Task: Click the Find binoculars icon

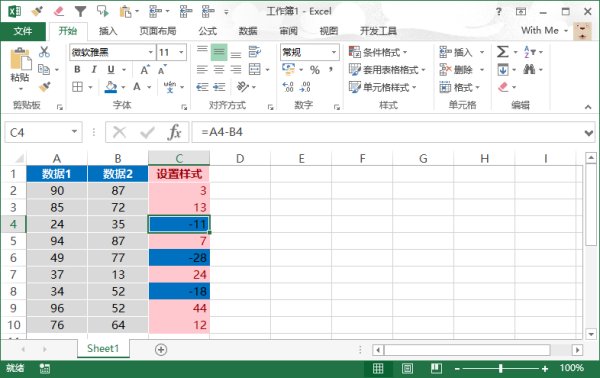Action: click(x=529, y=69)
